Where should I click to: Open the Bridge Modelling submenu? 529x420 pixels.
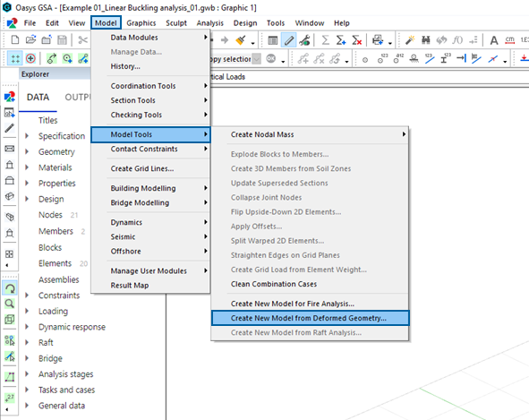(150, 202)
